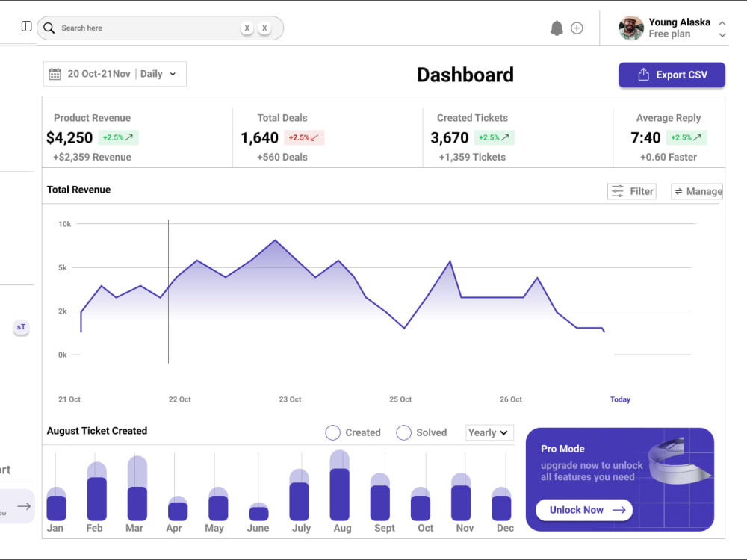Click the Dashboard heading
Screen dimensions: 747x560
click(x=465, y=75)
